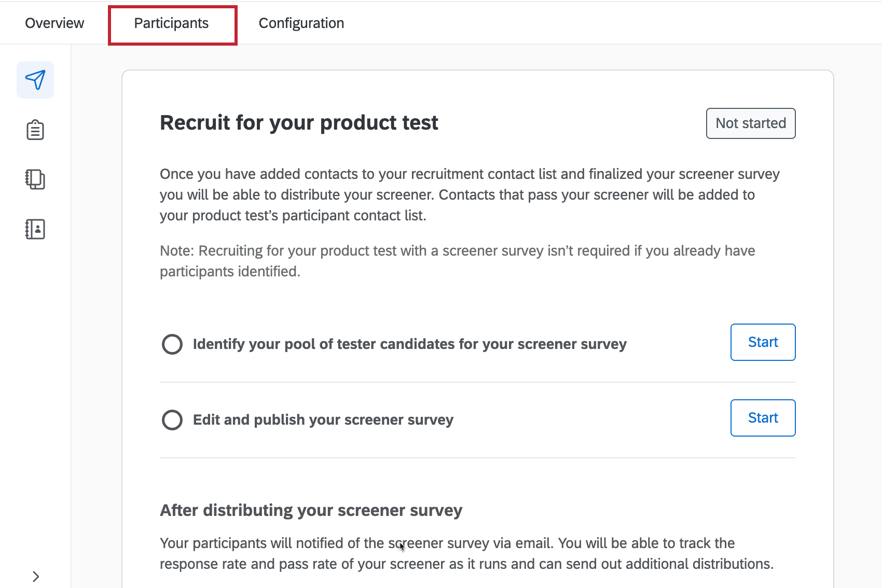Viewport: 882px width, 588px height.
Task: Open the notebook distributions icon in sidebar
Action: [x=34, y=179]
